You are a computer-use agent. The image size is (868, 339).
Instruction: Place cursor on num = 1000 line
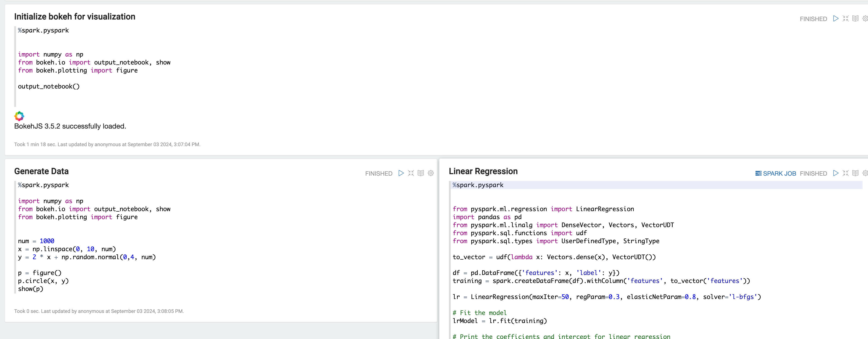(x=36, y=241)
